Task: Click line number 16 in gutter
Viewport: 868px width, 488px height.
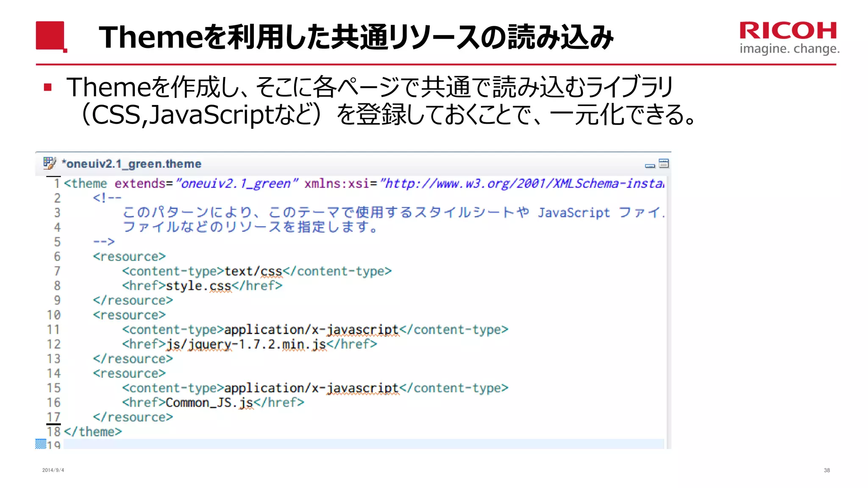Action: [x=54, y=402]
